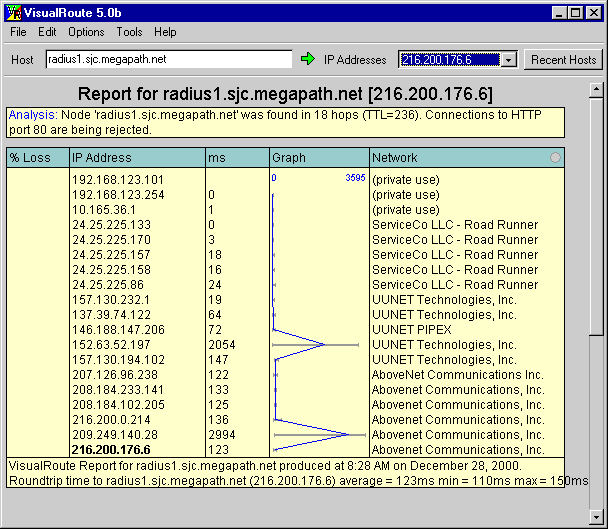Click IP address 208.184.233.141
The image size is (608, 529).
(118, 390)
